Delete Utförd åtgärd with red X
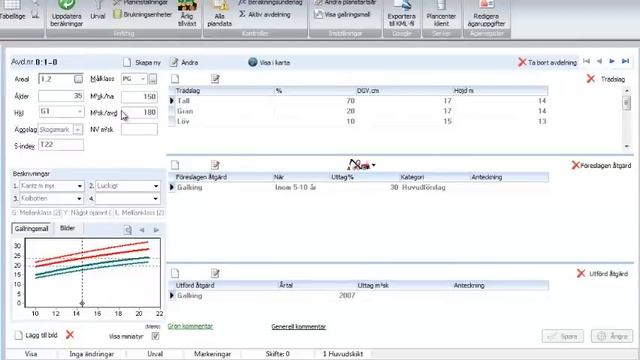 point(581,273)
